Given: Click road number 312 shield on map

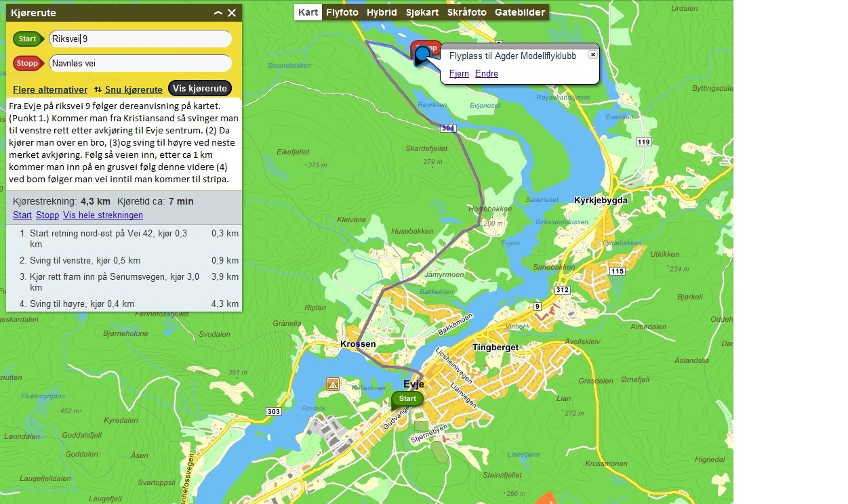Looking at the screenshot, I should click(563, 290).
